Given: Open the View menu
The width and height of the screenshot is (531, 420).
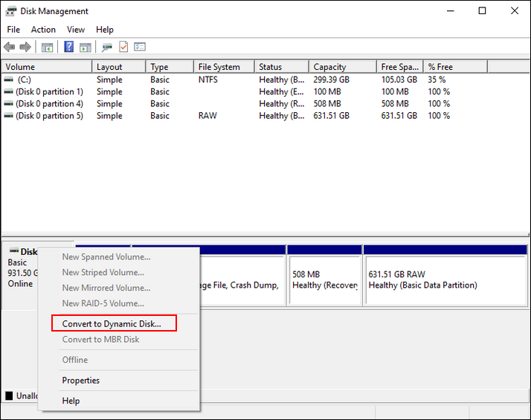Looking at the screenshot, I should [x=76, y=30].
